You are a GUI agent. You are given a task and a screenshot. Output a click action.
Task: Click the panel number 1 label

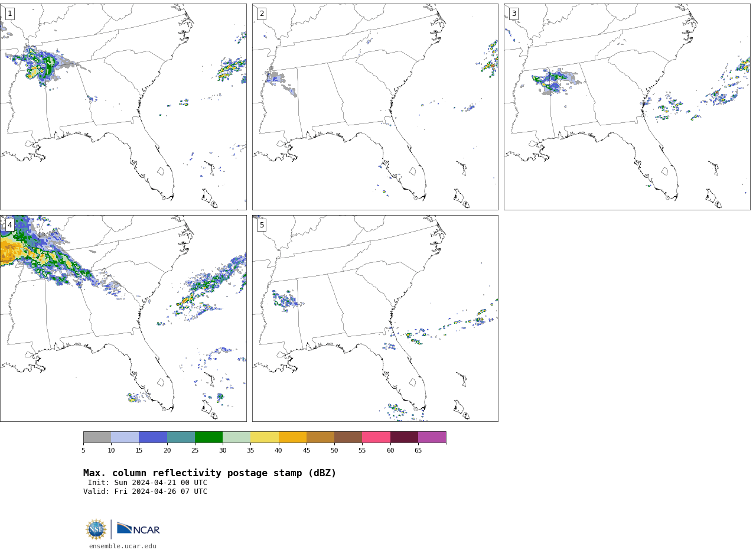pyautogui.click(x=9, y=14)
